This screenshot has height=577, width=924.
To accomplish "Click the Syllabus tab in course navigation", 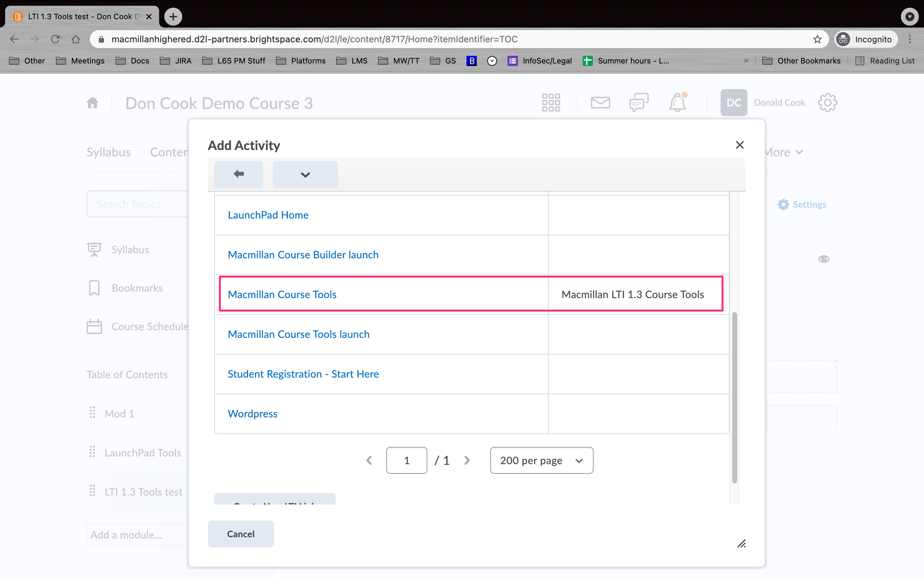I will click(108, 152).
